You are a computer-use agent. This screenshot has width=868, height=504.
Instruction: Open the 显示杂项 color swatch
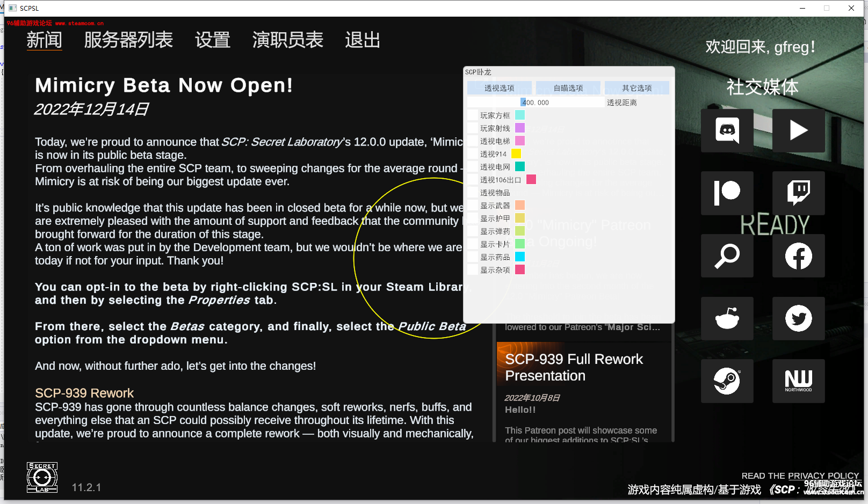coord(520,269)
